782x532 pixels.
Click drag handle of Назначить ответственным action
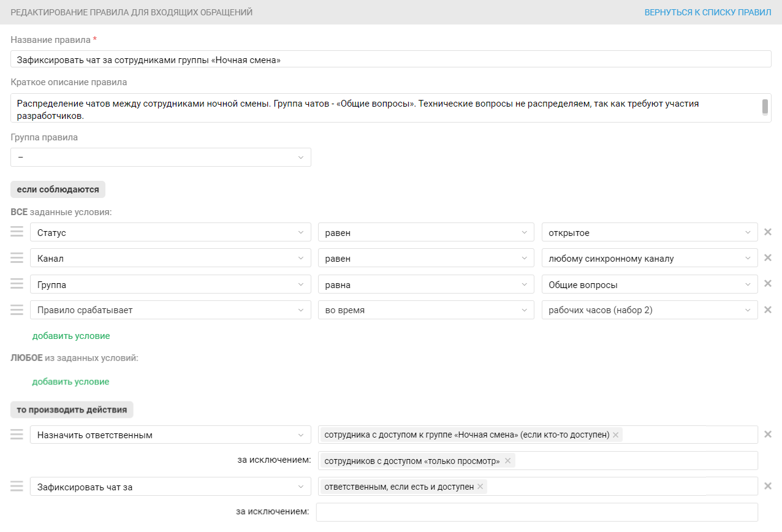[17, 435]
